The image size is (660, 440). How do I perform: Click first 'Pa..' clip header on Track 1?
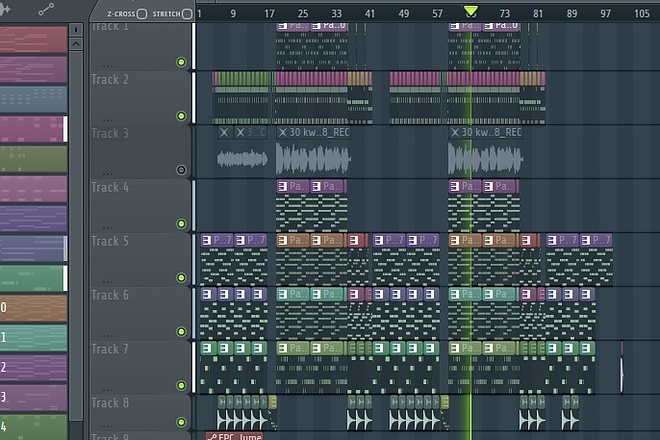293,26
